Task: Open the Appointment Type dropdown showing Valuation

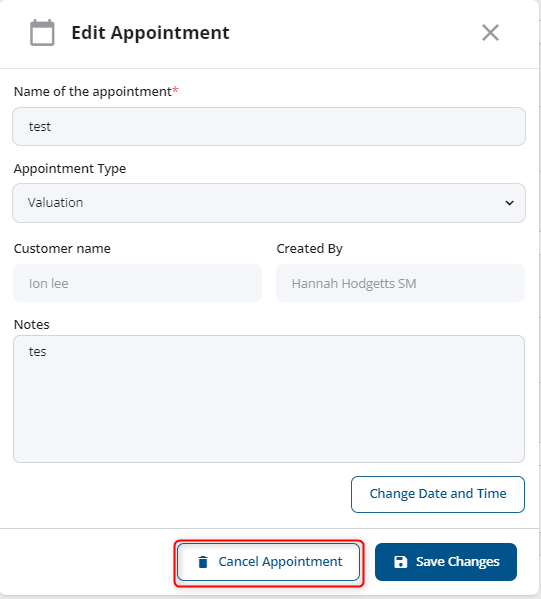Action: pyautogui.click(x=269, y=203)
